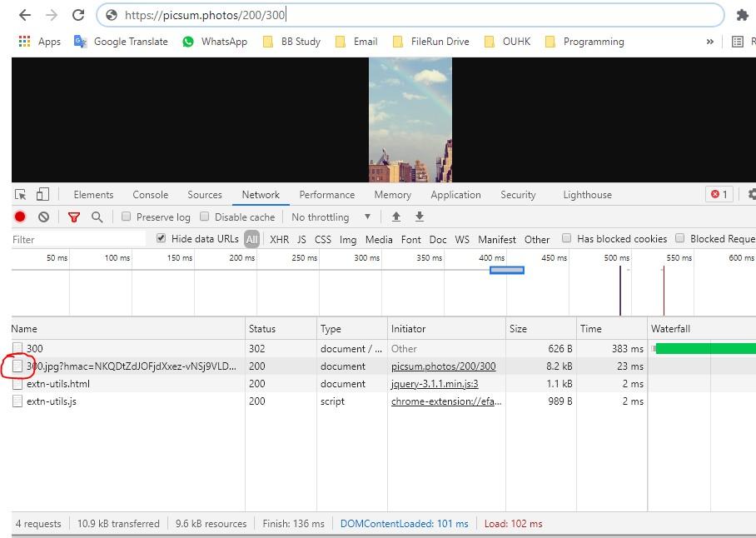Switch to the Sources tab
Image resolution: width=756 pixels, height=538 pixels.
point(205,195)
